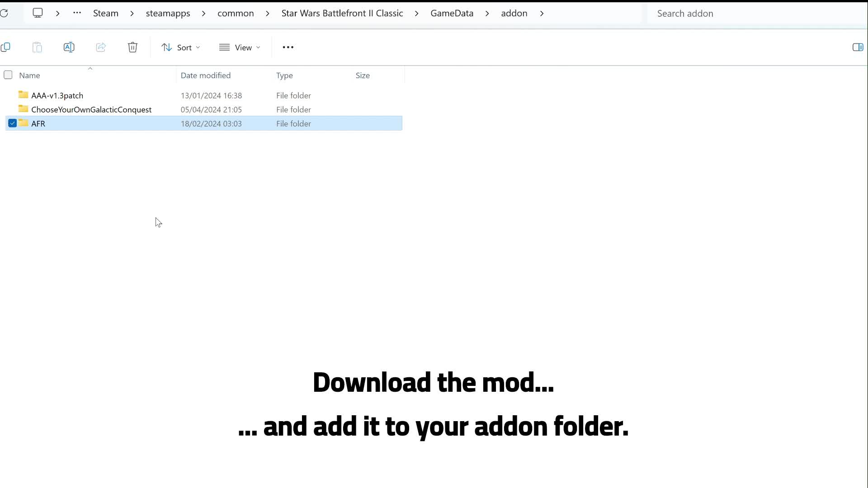The height and width of the screenshot is (488, 868).
Task: Click the desktop icon in the address bar
Action: click(38, 13)
